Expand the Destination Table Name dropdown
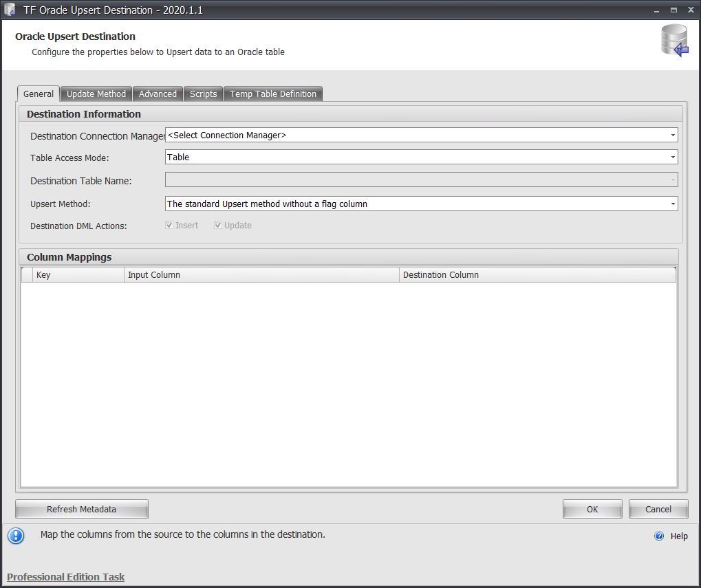 [x=672, y=180]
